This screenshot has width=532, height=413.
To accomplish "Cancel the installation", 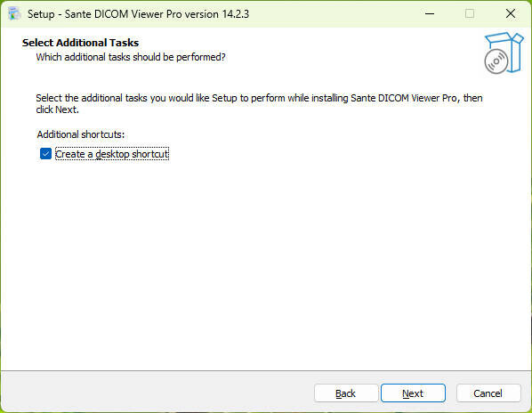I will point(488,393).
